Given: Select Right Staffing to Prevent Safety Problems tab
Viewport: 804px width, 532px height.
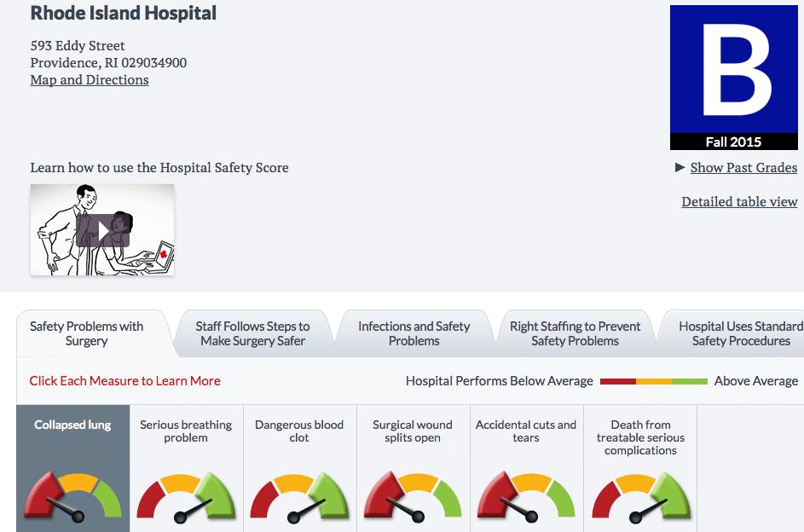Looking at the screenshot, I should (575, 333).
